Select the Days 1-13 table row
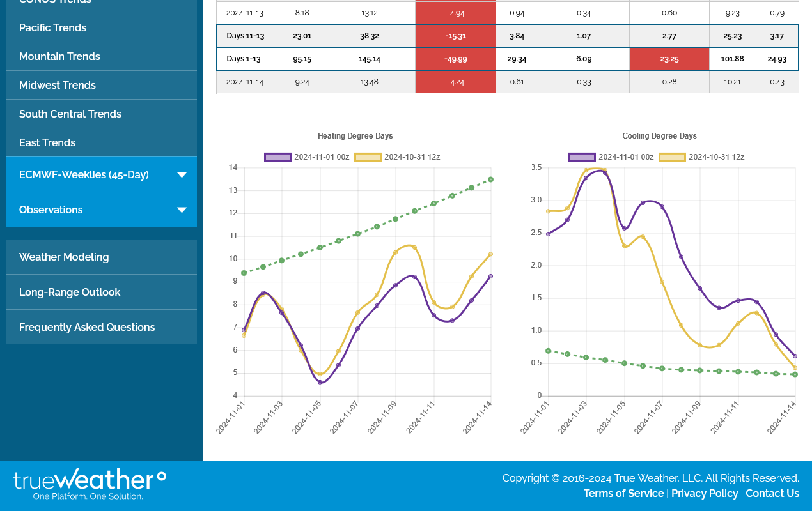 [244, 59]
